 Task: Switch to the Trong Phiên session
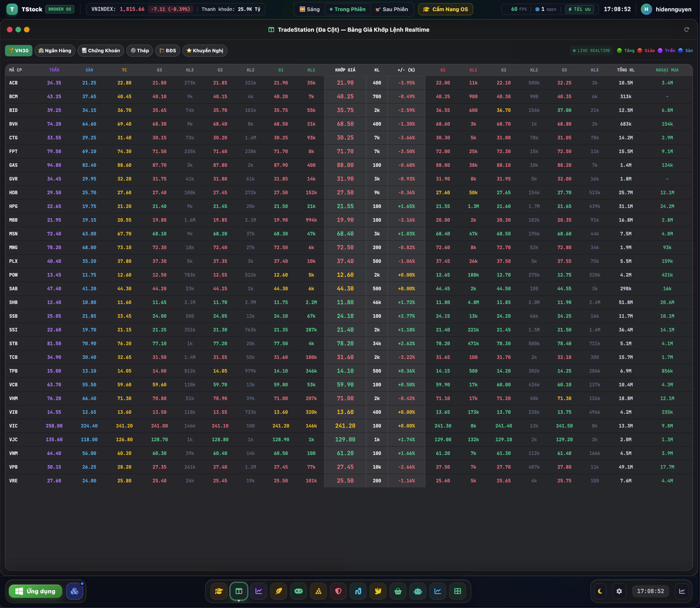[347, 9]
